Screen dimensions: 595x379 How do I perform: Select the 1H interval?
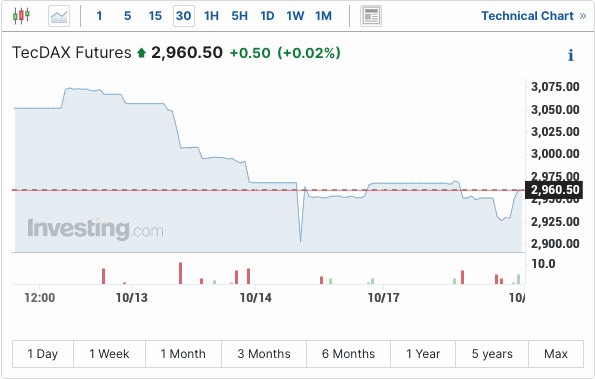coord(211,16)
